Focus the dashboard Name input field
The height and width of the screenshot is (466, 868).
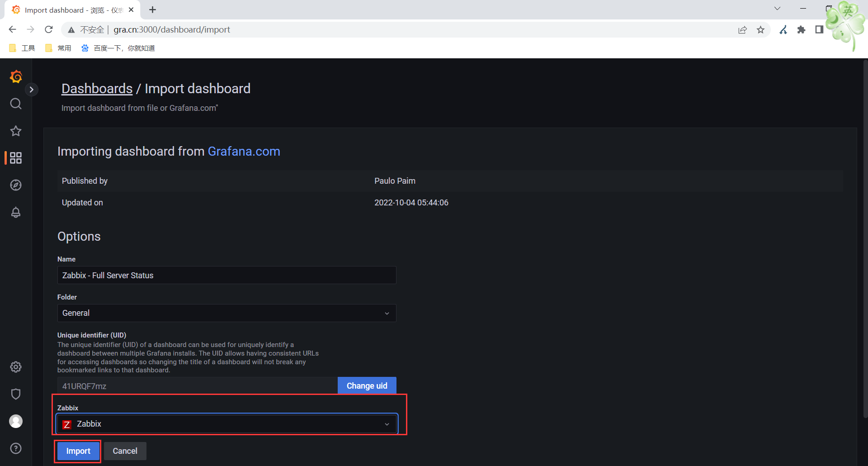coord(226,275)
